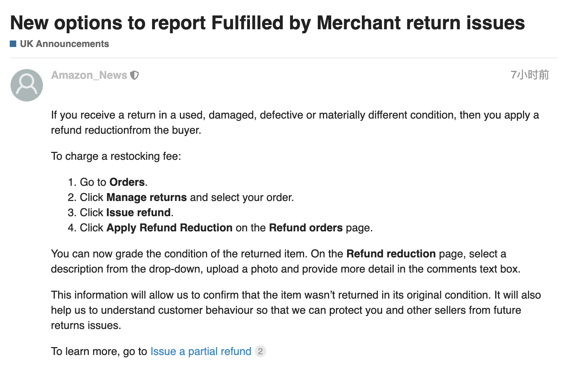Click the Amazon_News user avatar
This screenshot has width=588, height=368.
[27, 85]
